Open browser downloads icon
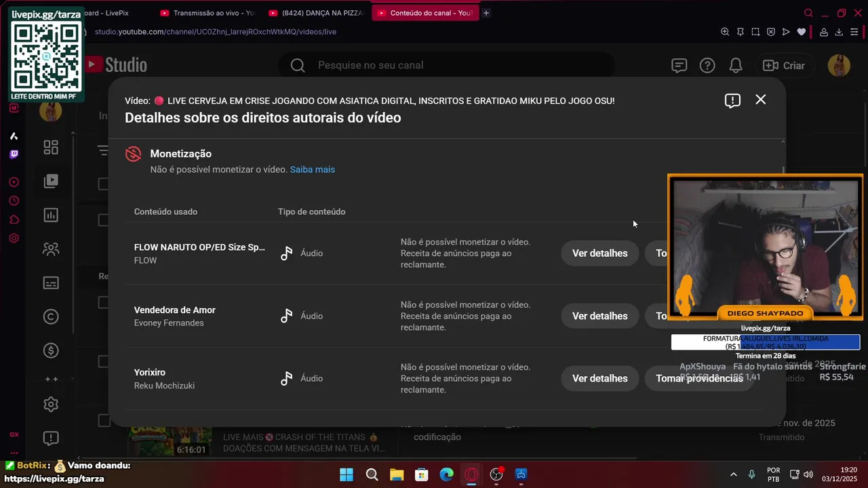The width and height of the screenshot is (868, 488). click(839, 32)
